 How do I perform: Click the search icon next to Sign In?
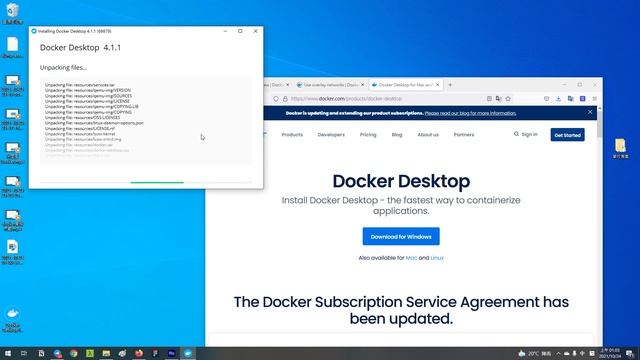pyautogui.click(x=516, y=134)
